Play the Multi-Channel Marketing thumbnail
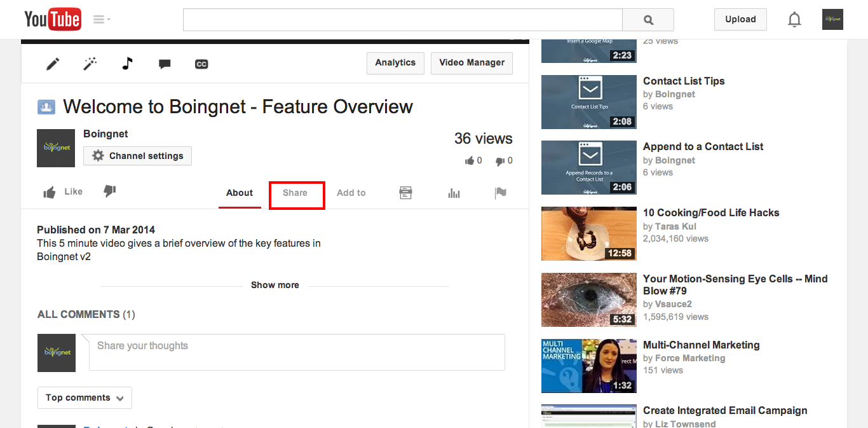 click(589, 366)
